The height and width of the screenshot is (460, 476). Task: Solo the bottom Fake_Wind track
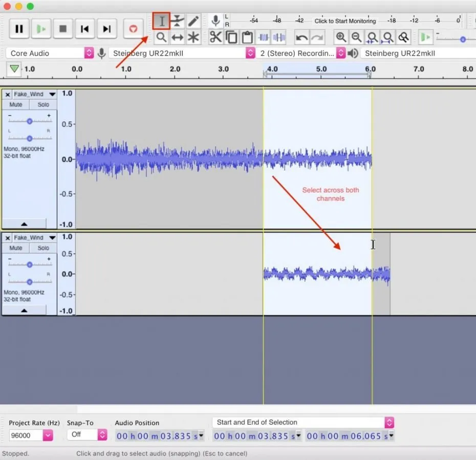[x=43, y=248]
